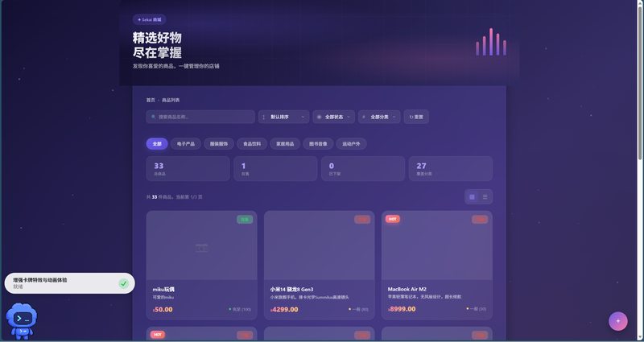Select the 电子产品 category chip
Screen dimensions: 644x342
pos(186,144)
